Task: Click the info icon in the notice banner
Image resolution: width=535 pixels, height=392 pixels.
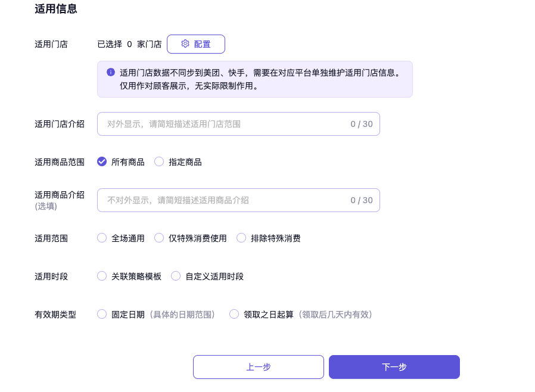Action: point(110,72)
